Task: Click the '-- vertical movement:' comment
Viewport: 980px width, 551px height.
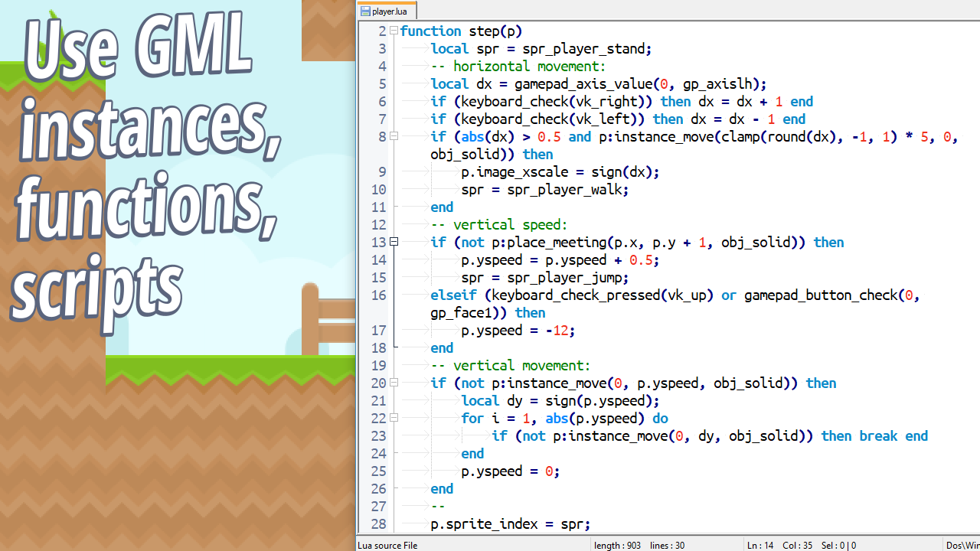Action: click(x=511, y=366)
